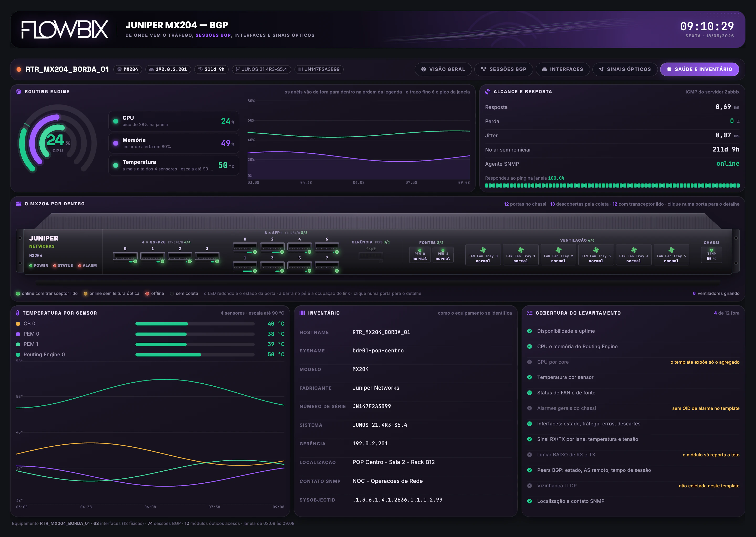Image resolution: width=756 pixels, height=537 pixels.
Task: Click the location POP Centro - Sala 2 - Rack B12
Action: (x=393, y=462)
